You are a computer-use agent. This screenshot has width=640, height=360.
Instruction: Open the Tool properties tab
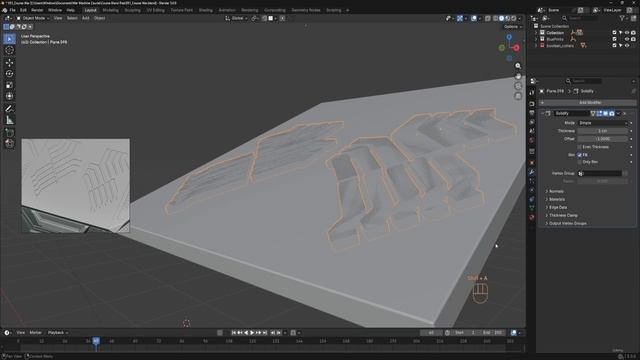coord(532,93)
